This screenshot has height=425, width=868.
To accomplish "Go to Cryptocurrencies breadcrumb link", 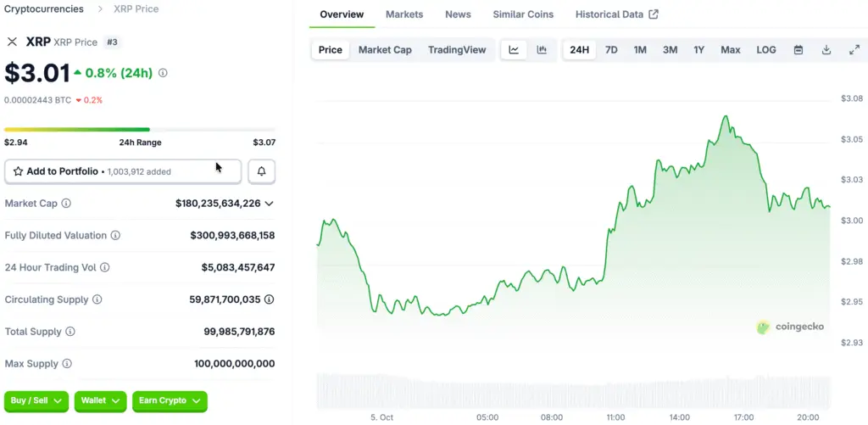I will [x=44, y=8].
